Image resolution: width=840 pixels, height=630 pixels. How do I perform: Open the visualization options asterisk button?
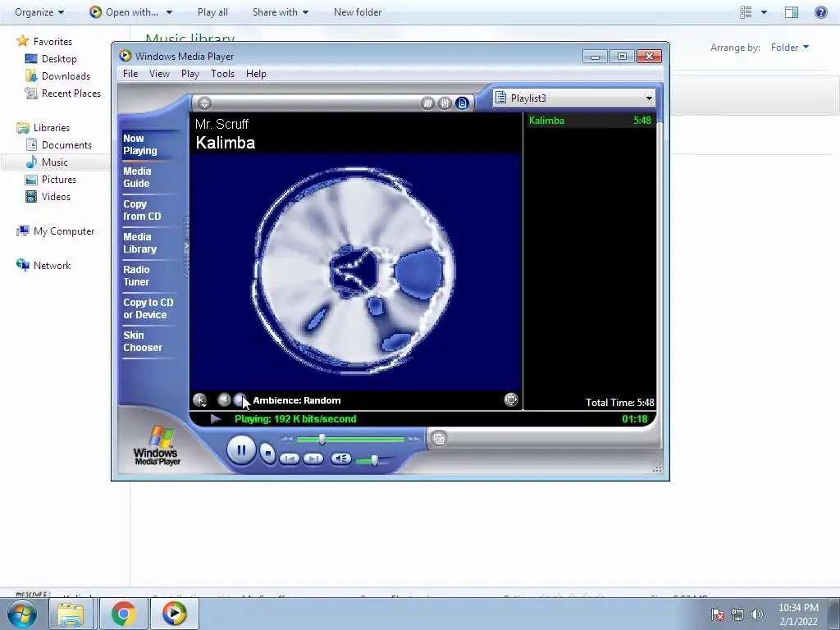click(x=200, y=400)
